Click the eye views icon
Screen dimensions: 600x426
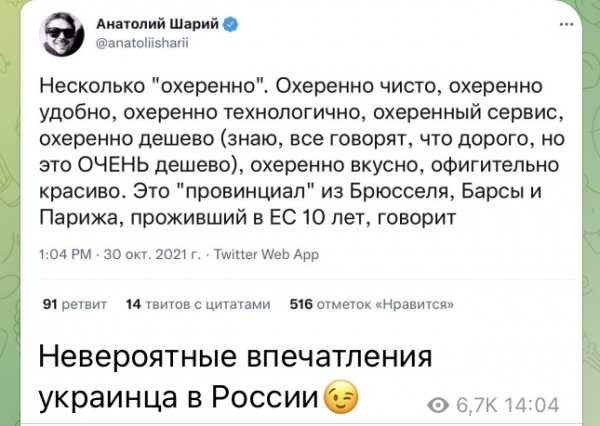coord(439,405)
